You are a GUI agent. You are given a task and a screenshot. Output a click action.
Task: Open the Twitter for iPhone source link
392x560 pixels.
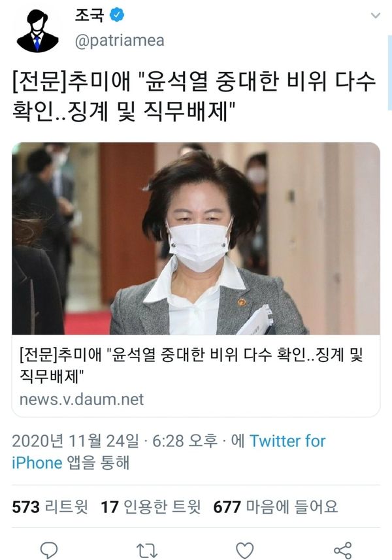pyautogui.click(x=169, y=452)
